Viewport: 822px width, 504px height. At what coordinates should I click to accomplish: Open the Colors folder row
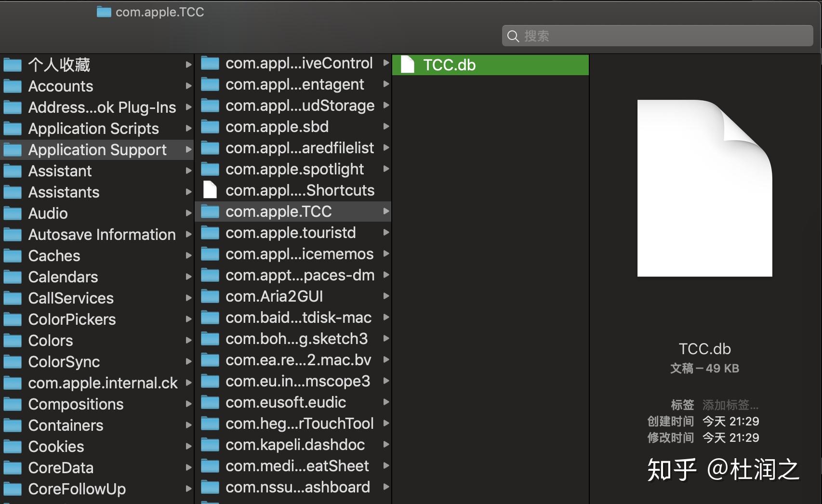97,340
